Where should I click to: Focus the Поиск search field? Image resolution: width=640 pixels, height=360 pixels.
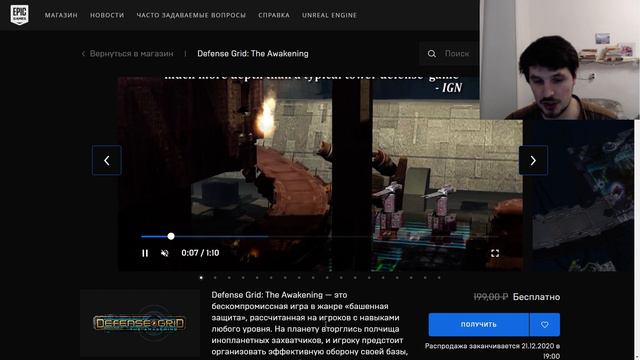[x=449, y=53]
